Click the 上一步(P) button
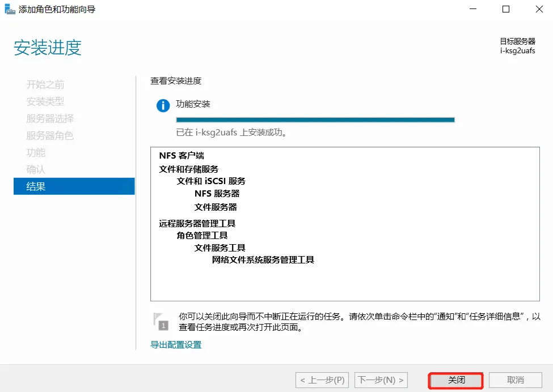Screen dimensions: 553x392 point(322,380)
